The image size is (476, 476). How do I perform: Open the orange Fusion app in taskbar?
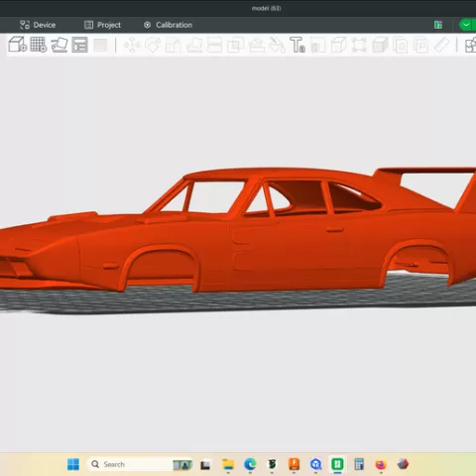coord(294,464)
